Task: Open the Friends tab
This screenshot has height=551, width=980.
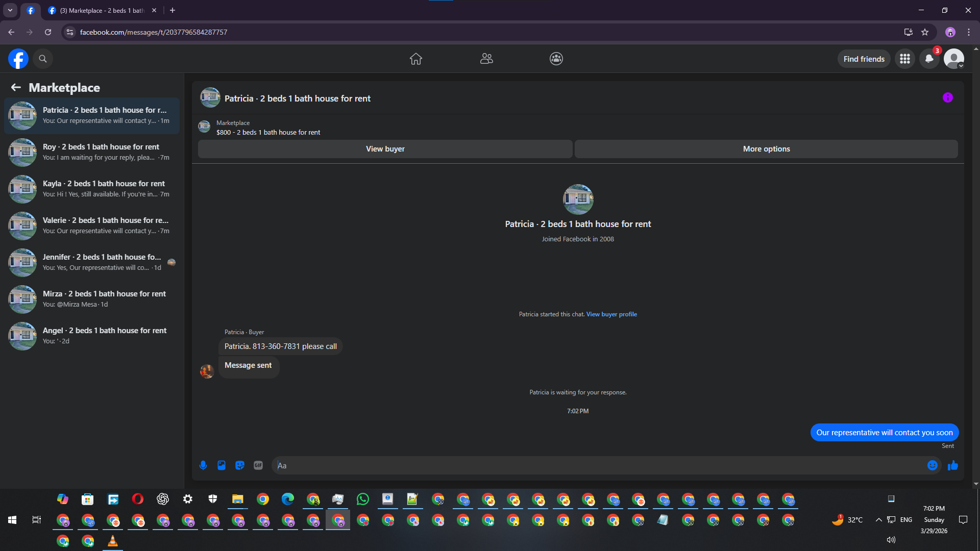Action: (x=486, y=59)
